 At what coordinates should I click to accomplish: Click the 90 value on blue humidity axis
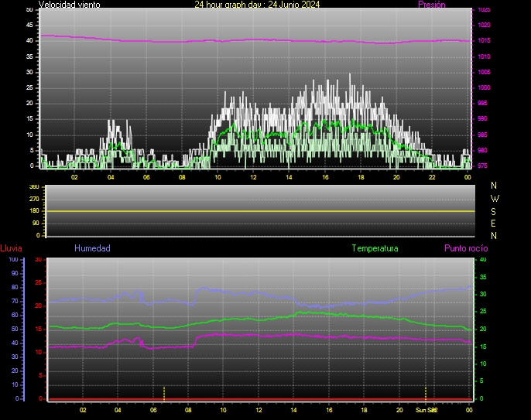coord(15,273)
